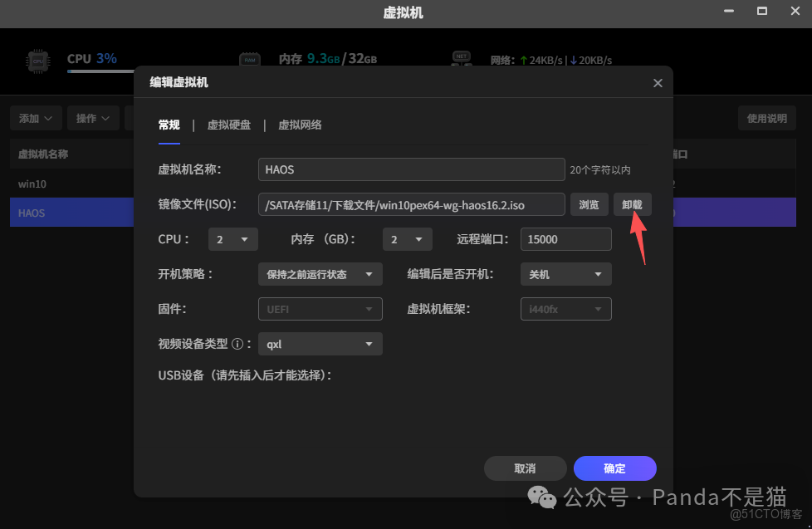The width and height of the screenshot is (812, 529).
Task: Open the 编辑后是否开机 dropdown set to 关机
Action: [x=565, y=273]
